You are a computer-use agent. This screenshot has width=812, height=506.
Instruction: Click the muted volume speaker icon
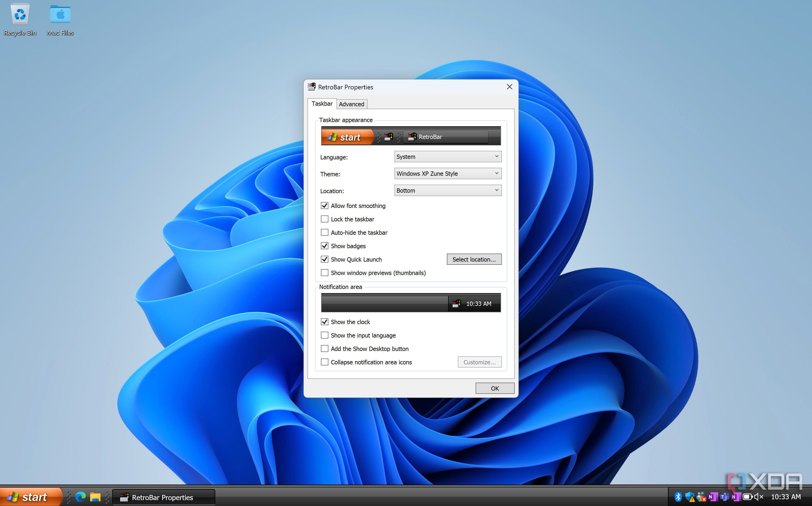[x=758, y=497]
